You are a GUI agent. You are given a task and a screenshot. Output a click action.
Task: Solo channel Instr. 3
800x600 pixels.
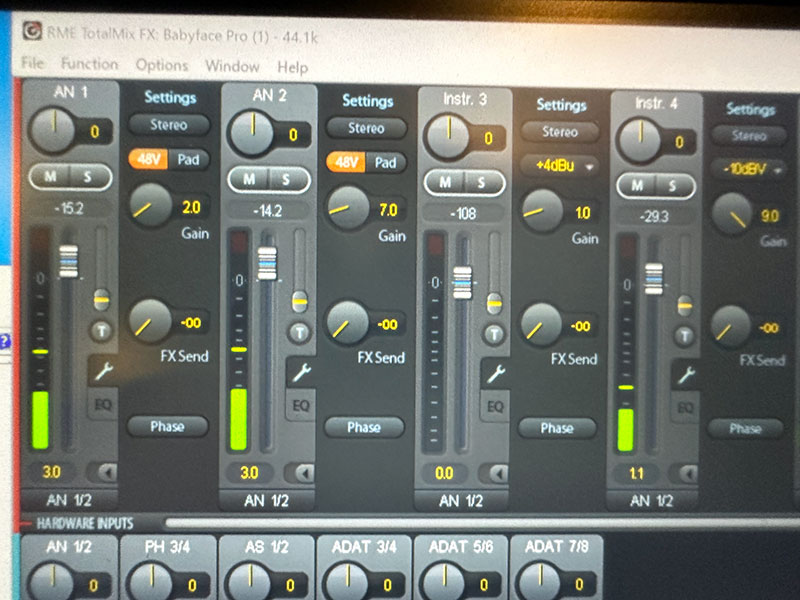tap(482, 183)
